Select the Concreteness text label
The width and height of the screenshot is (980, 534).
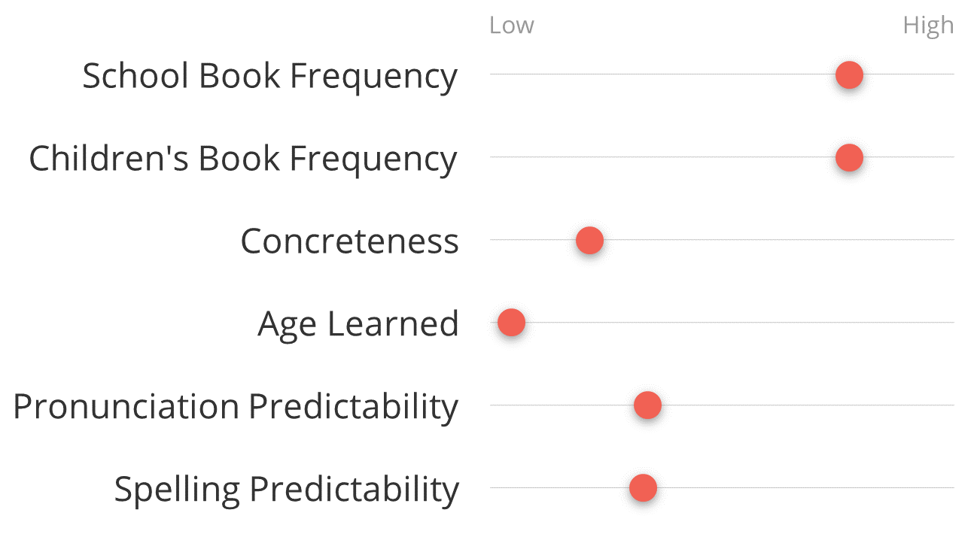(x=349, y=241)
